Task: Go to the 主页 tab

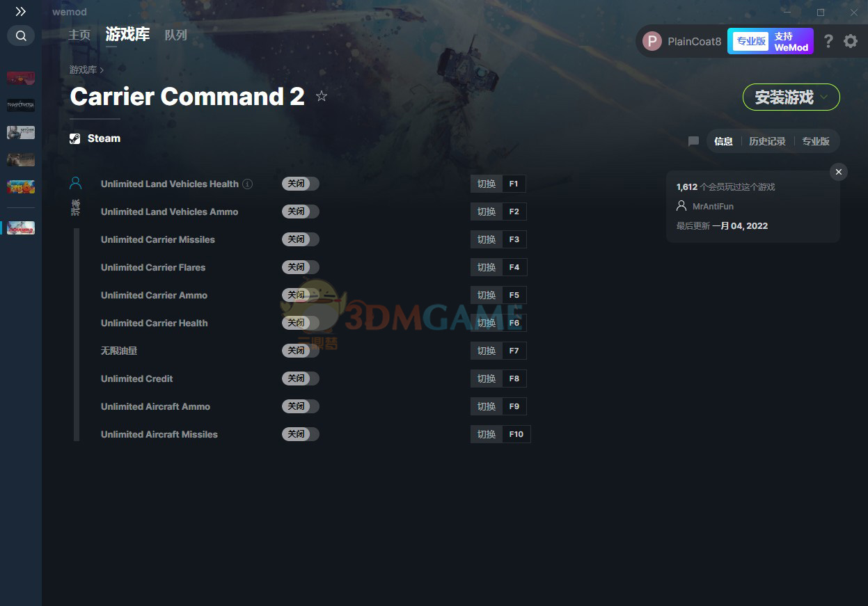Action: pos(79,35)
